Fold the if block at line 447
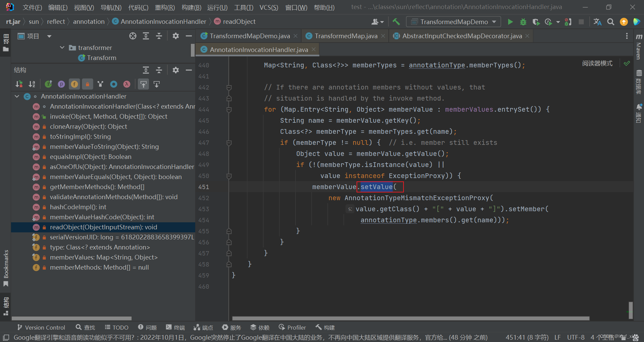 229,143
